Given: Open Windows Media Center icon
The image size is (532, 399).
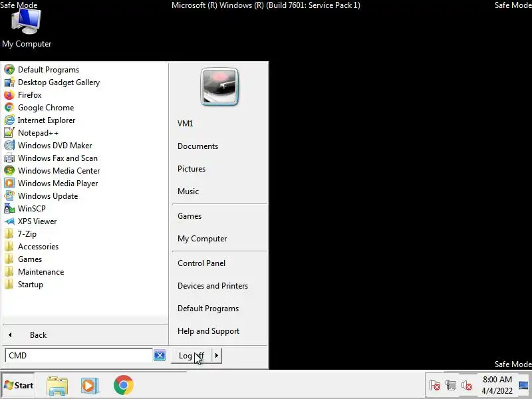Looking at the screenshot, I should [9, 171].
